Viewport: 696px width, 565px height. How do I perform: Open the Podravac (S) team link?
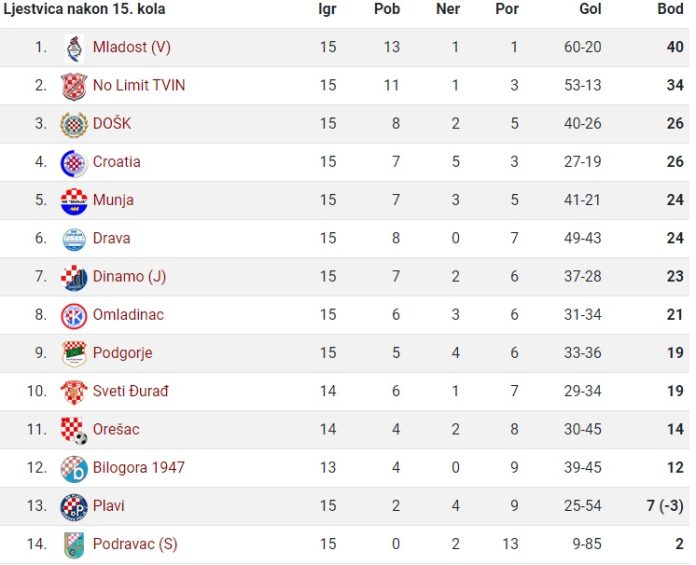pyautogui.click(x=135, y=544)
